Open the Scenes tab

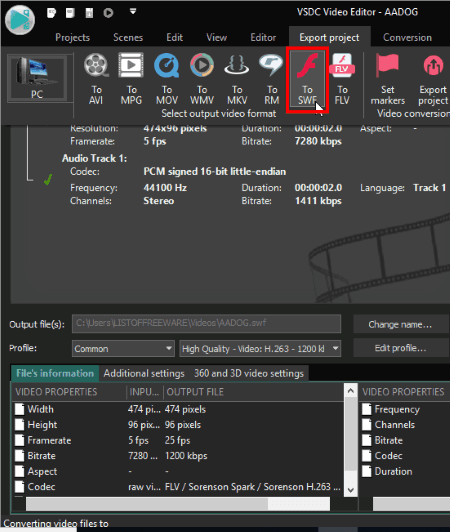pos(128,37)
